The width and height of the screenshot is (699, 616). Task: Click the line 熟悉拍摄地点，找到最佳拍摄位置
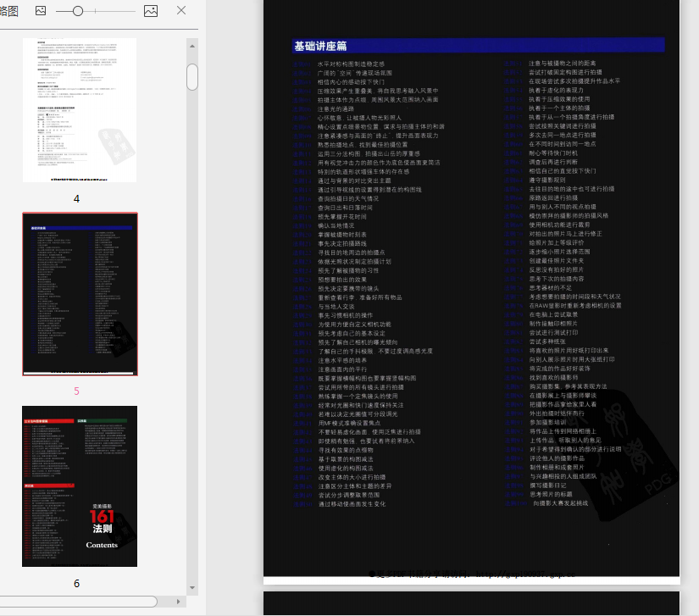coord(363,145)
